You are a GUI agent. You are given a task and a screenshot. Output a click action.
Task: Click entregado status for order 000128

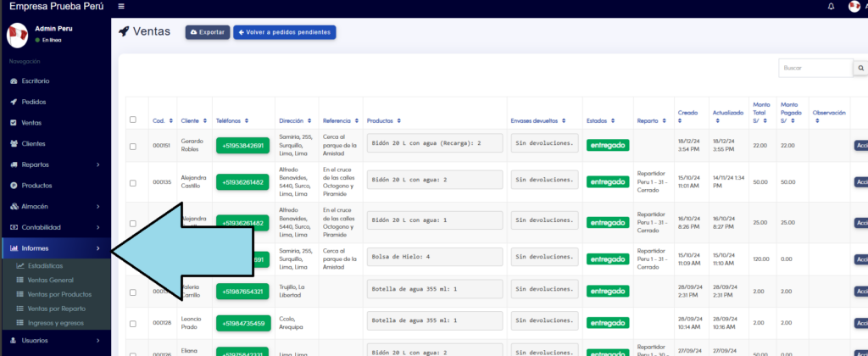(608, 323)
